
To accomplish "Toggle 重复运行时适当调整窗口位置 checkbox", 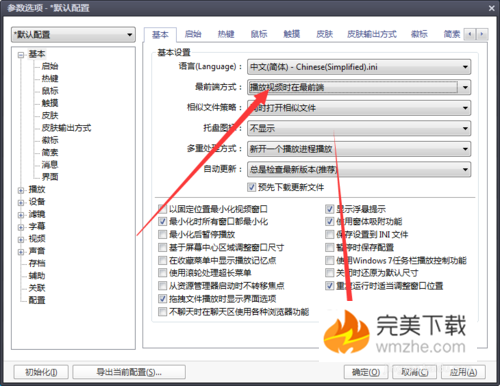I will click(x=329, y=286).
